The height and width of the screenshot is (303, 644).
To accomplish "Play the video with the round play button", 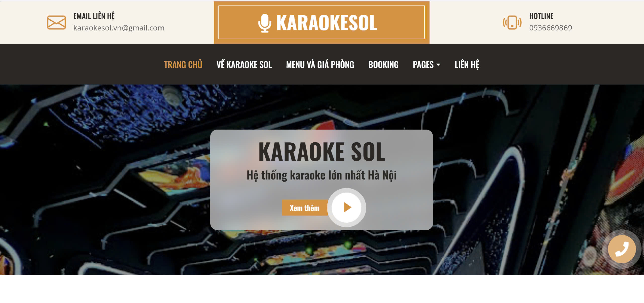I will pyautogui.click(x=346, y=208).
